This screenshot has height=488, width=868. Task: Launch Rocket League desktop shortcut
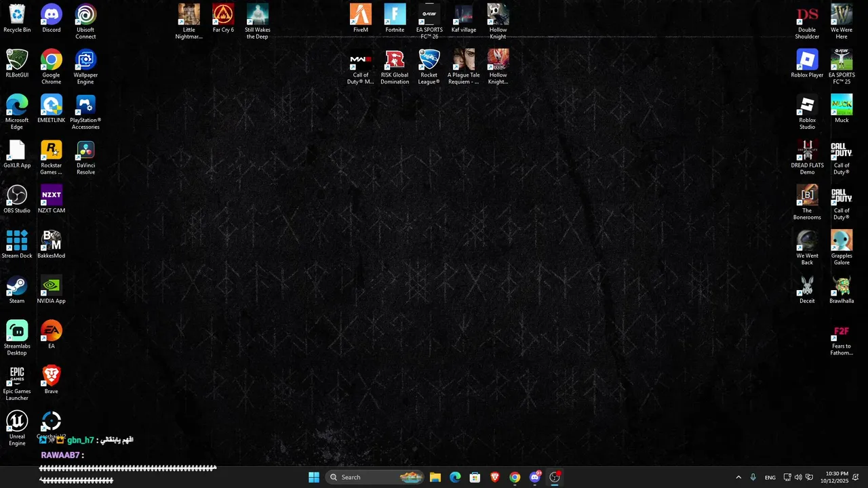429,67
